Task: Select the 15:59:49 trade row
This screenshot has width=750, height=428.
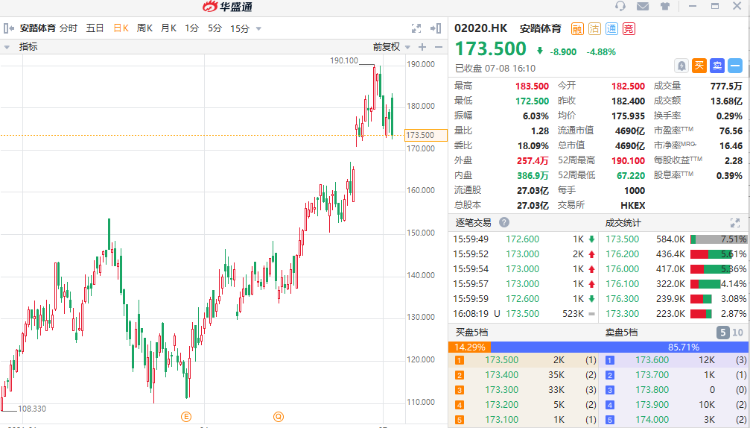Action: (x=524, y=239)
